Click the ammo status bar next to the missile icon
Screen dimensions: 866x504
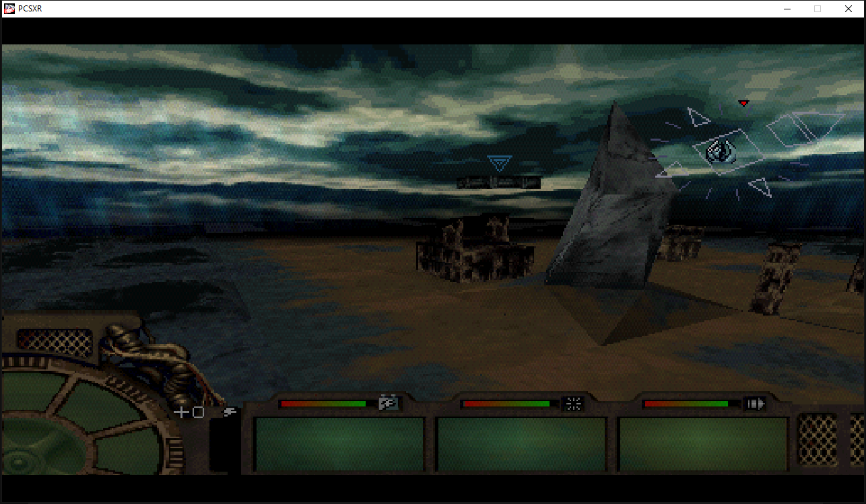pos(692,404)
